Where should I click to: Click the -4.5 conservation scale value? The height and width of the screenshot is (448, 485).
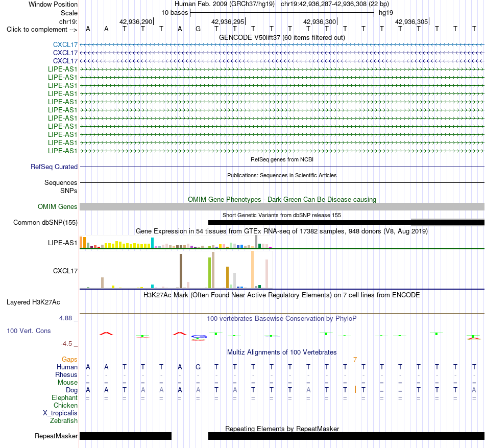[66, 344]
